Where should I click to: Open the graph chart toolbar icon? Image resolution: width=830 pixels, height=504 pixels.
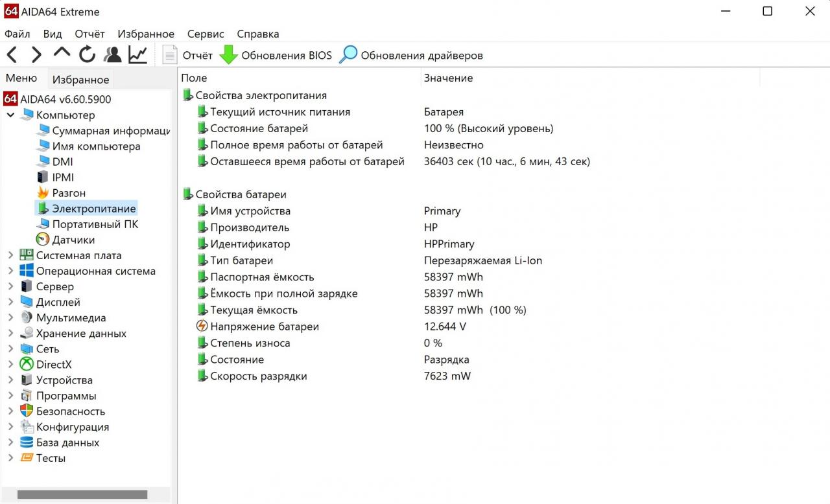click(x=137, y=55)
